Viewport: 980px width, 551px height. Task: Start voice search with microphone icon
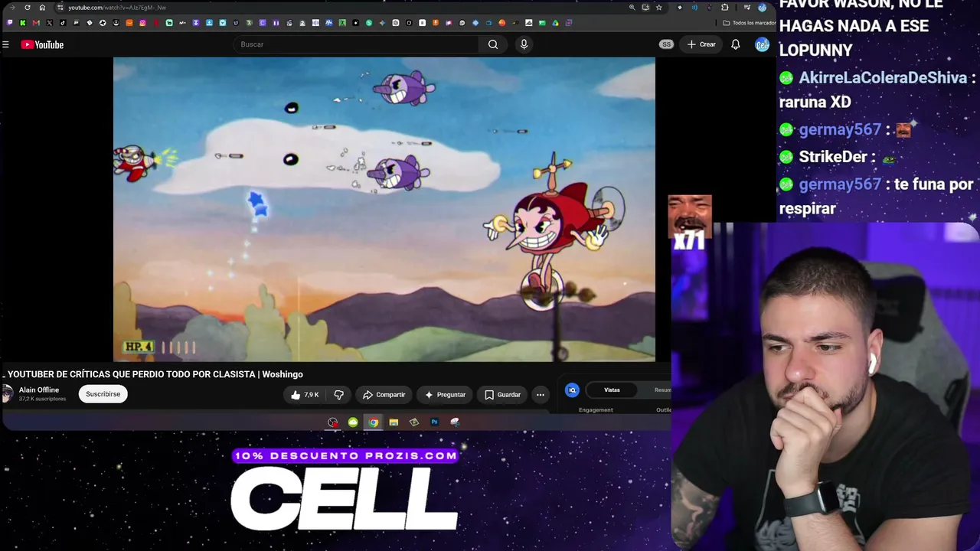(524, 44)
